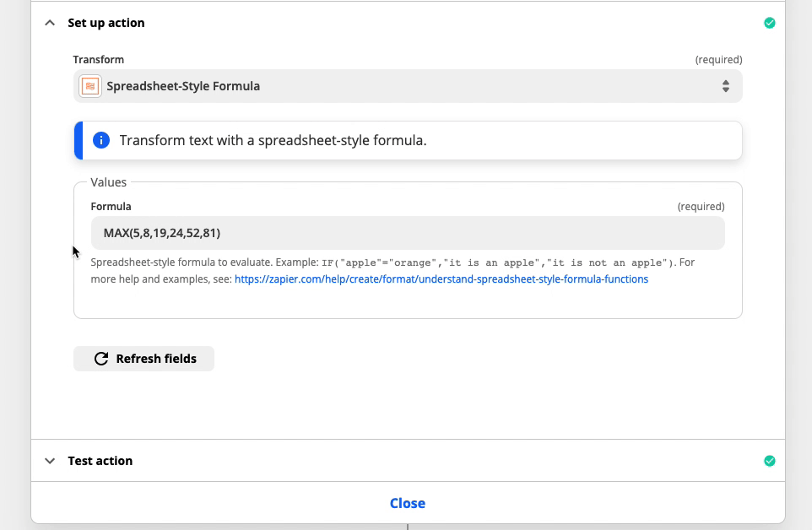
Task: Click the Transform text info banner message
Action: point(273,140)
